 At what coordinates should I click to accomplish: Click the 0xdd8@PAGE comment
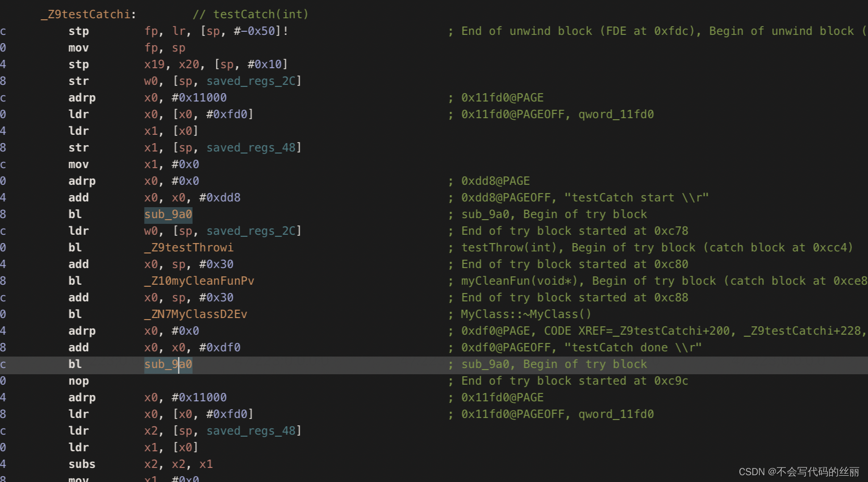point(495,181)
